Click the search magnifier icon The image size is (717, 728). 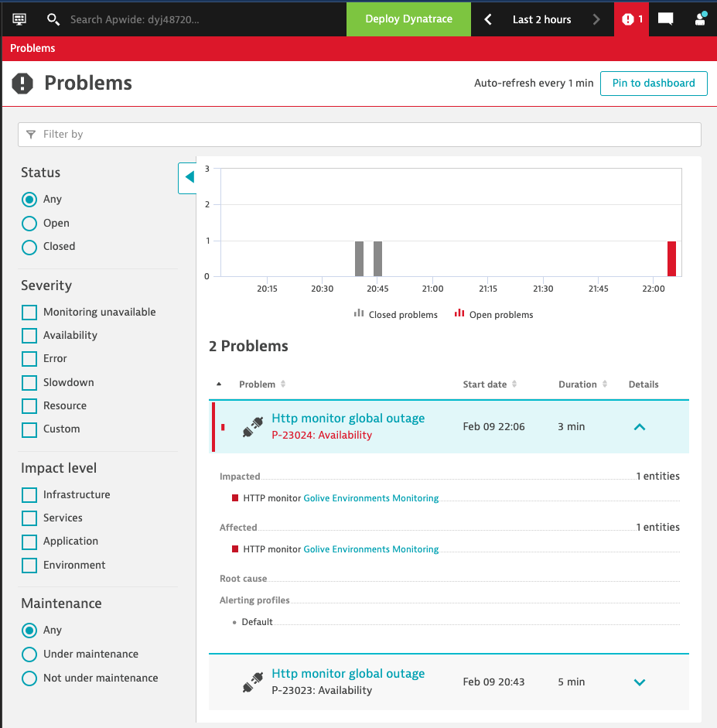(x=53, y=19)
